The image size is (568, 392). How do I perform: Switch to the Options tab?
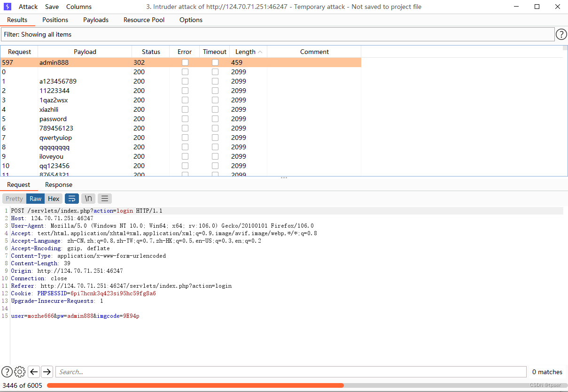(191, 20)
